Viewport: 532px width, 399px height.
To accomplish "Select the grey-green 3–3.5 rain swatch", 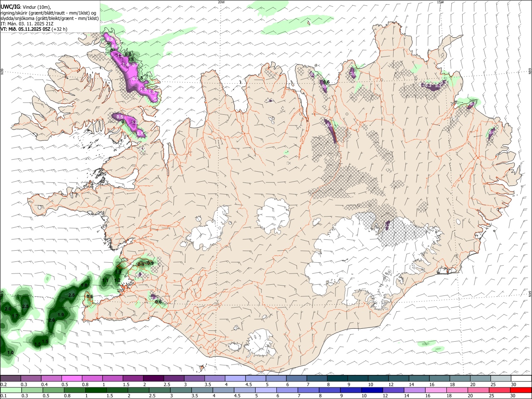I will 181,390.
